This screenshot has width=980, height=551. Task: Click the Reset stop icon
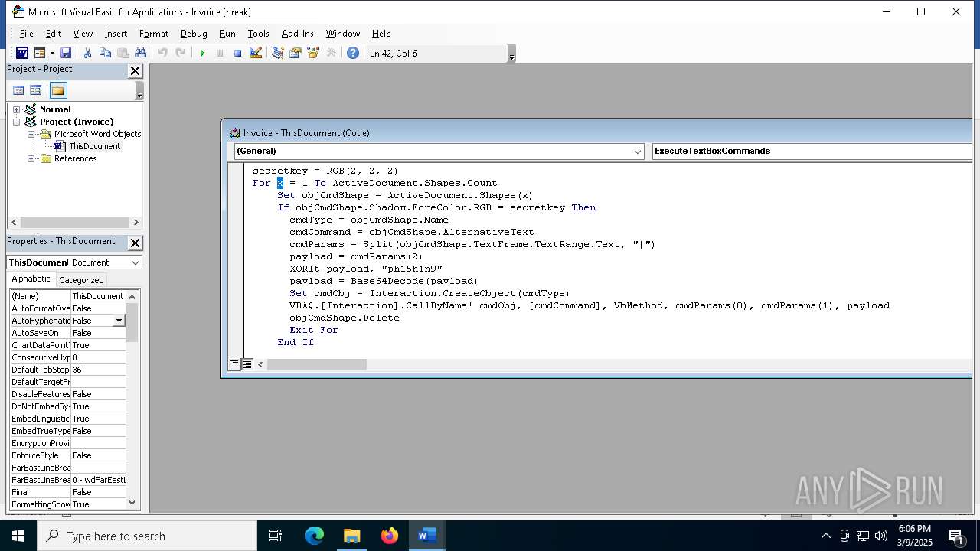point(237,53)
